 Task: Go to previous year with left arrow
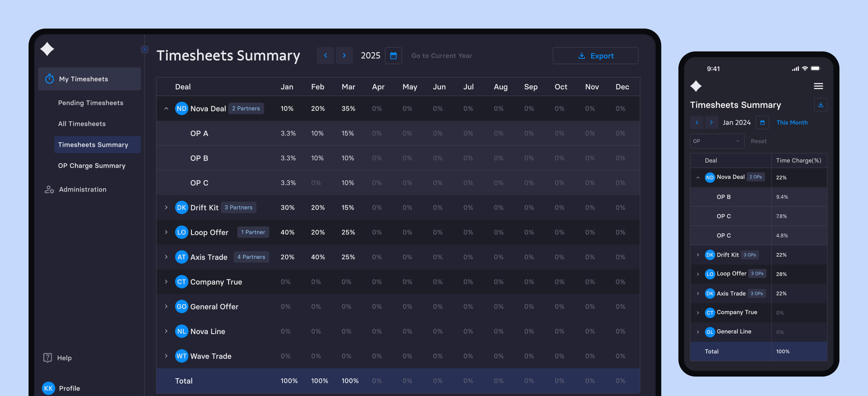point(325,56)
